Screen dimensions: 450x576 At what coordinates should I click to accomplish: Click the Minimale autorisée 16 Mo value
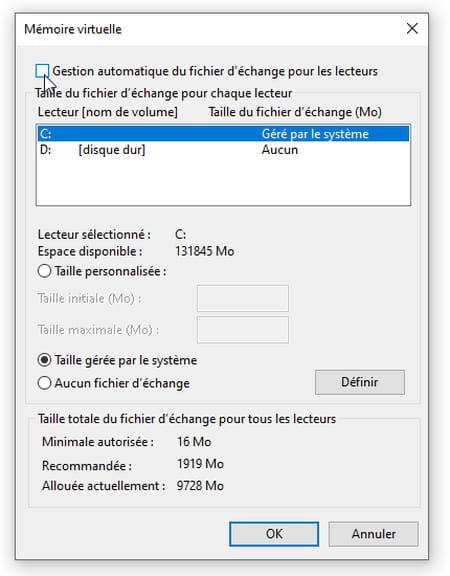[x=194, y=442]
